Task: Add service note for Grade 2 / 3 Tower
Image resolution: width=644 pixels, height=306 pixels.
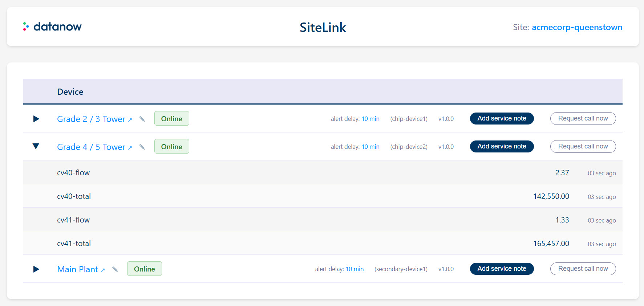Action: [502, 118]
